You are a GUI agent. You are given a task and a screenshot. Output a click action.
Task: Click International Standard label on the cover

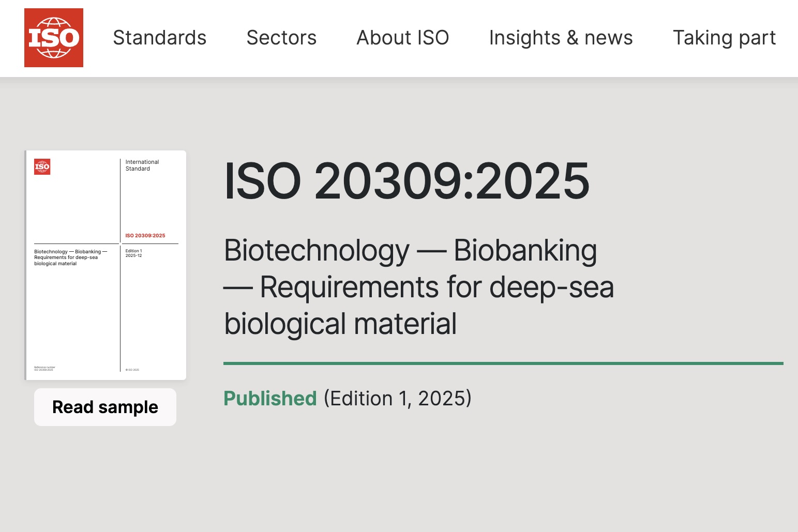click(142, 165)
